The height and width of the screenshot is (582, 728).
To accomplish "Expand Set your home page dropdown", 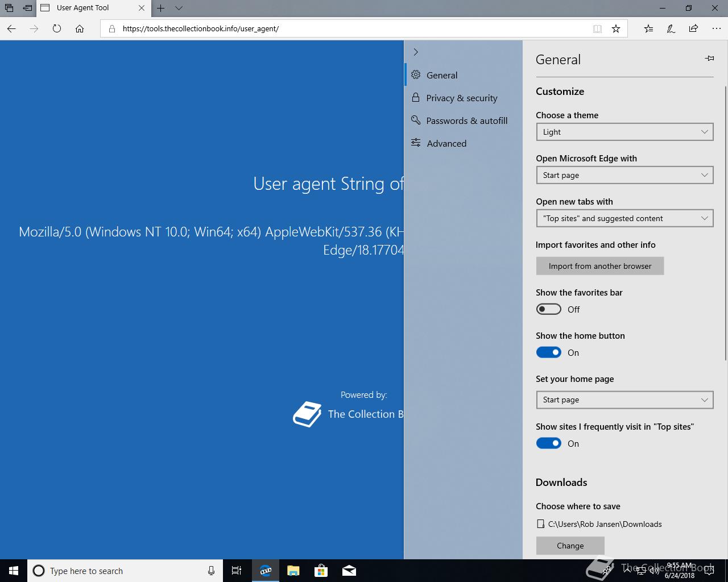I will click(624, 400).
